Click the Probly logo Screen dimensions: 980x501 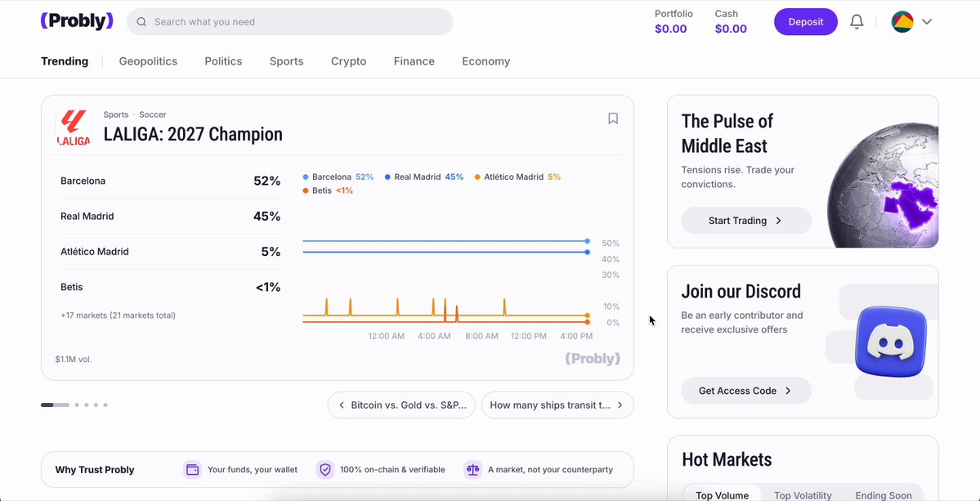pyautogui.click(x=77, y=21)
